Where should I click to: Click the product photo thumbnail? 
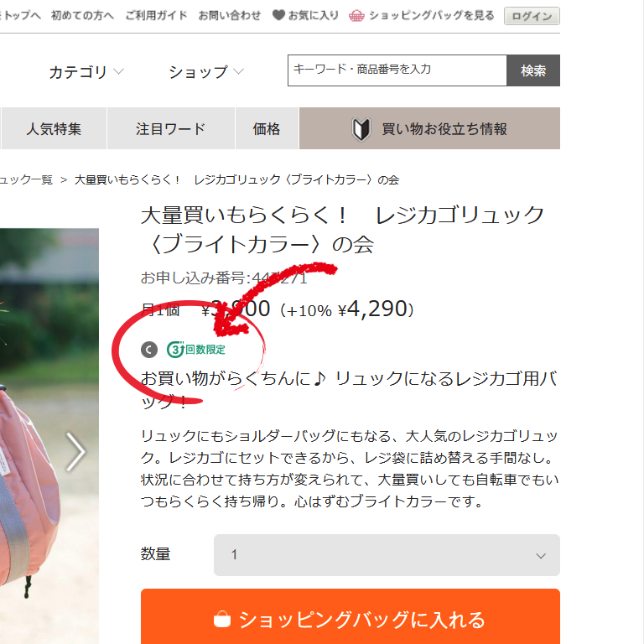pyautogui.click(x=49, y=436)
